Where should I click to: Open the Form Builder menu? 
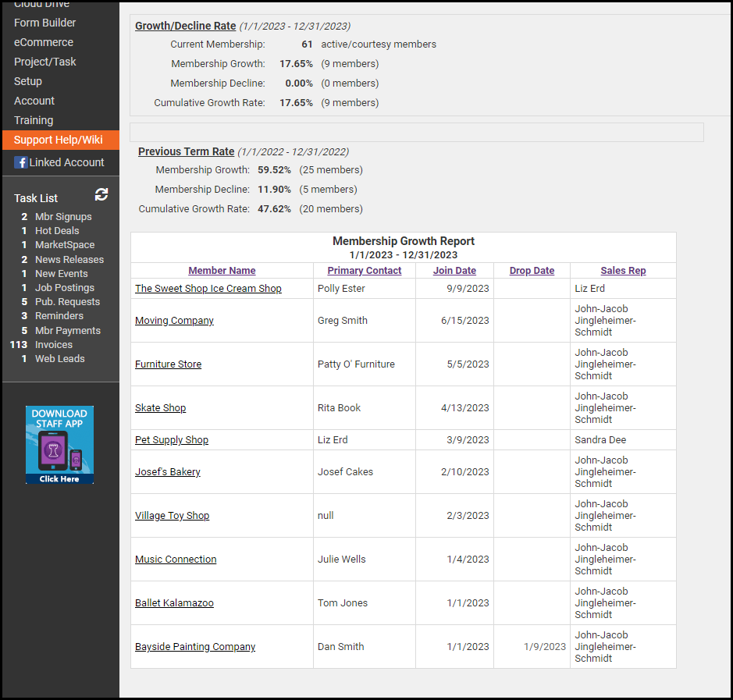45,23
